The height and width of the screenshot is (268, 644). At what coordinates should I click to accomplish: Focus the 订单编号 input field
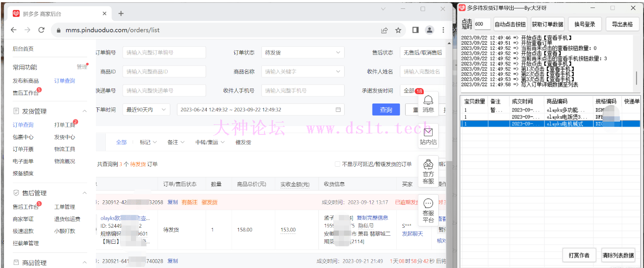(164, 53)
